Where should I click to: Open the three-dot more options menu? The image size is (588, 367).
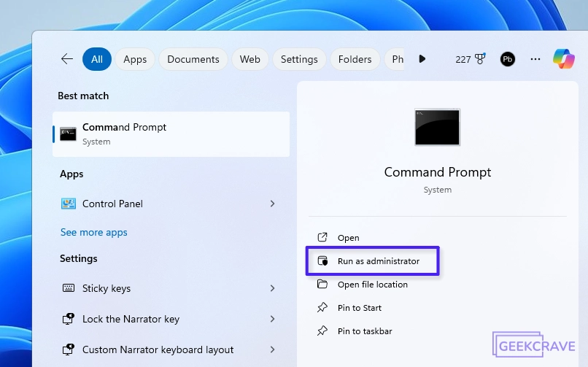coord(535,59)
